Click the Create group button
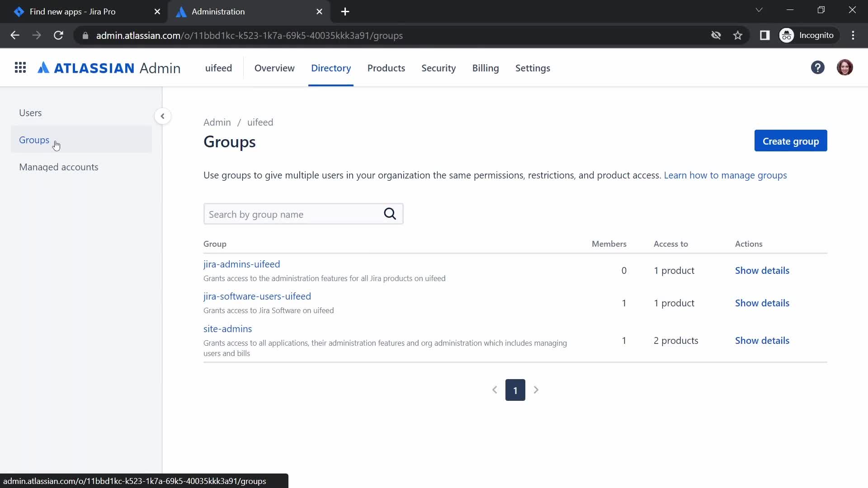The height and width of the screenshot is (488, 868). (791, 141)
